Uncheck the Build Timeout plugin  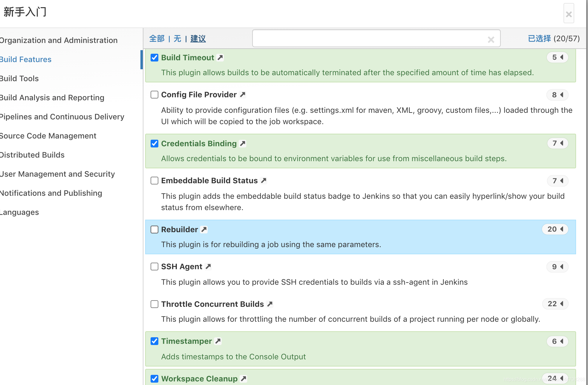coord(154,58)
